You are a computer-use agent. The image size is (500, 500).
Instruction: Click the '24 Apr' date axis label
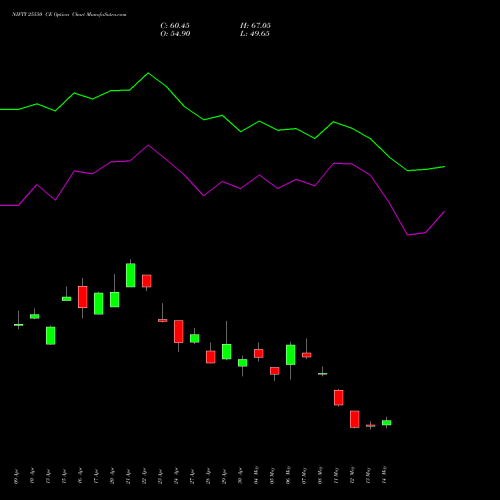pyautogui.click(x=176, y=477)
